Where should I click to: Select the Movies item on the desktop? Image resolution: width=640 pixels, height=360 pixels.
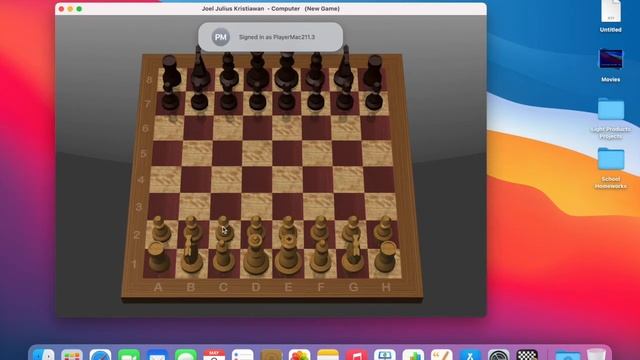pos(611,65)
